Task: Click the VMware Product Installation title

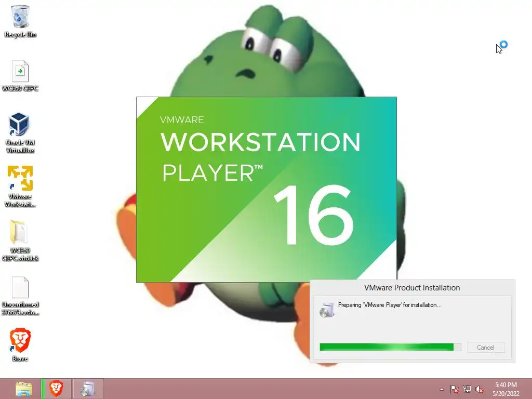Action: pos(412,288)
